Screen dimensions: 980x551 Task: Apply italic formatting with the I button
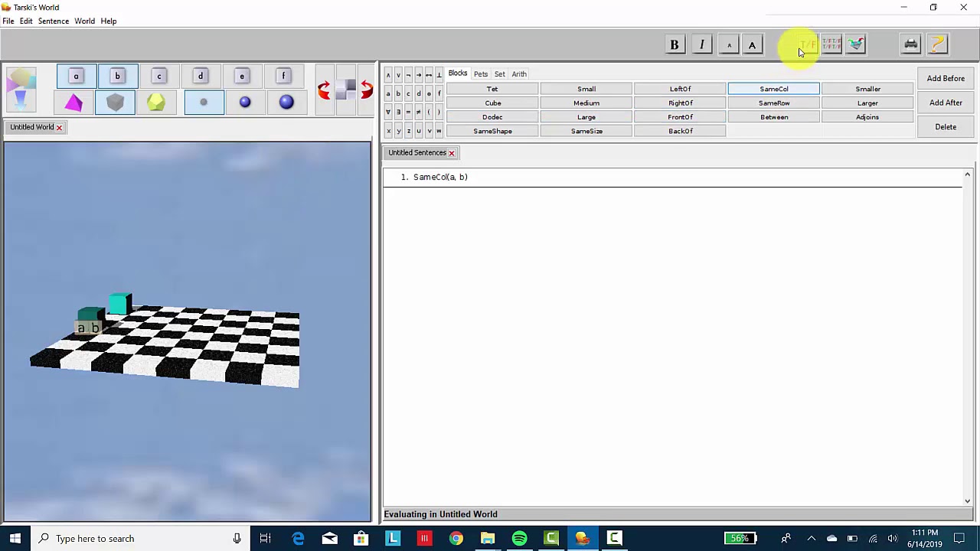[701, 44]
